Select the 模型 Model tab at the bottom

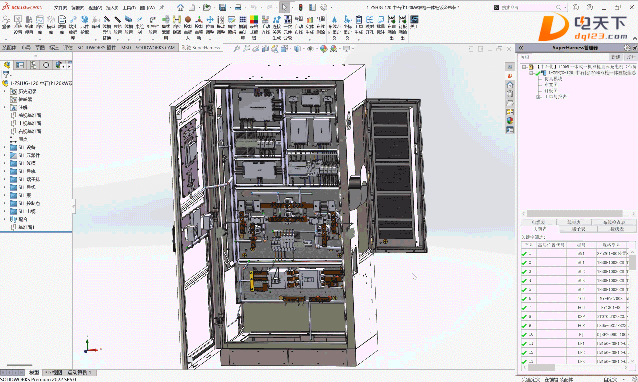34,372
